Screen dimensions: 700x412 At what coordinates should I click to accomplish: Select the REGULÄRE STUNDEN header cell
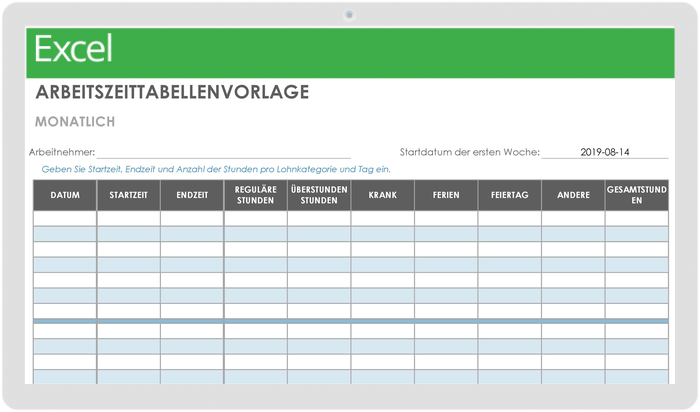click(255, 195)
